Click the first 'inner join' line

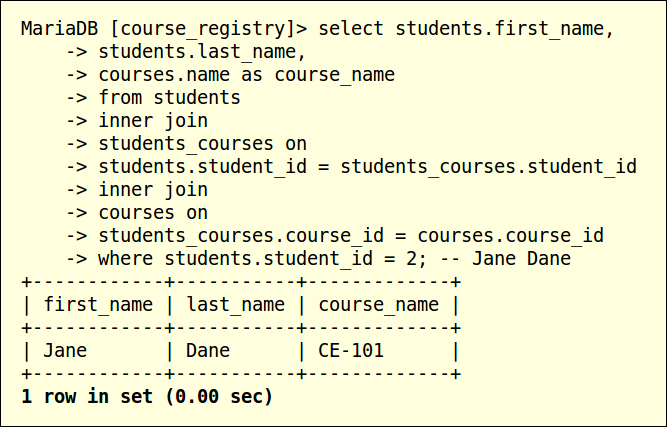click(153, 121)
